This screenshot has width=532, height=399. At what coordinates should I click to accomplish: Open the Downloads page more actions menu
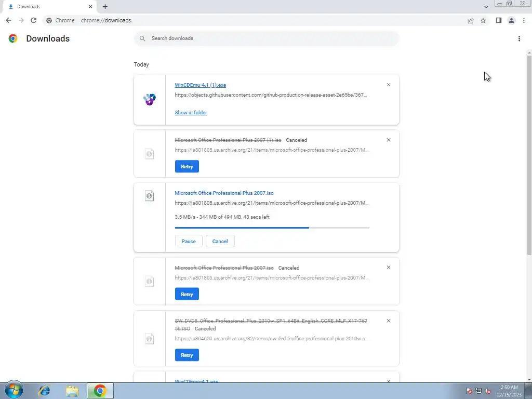(519, 38)
